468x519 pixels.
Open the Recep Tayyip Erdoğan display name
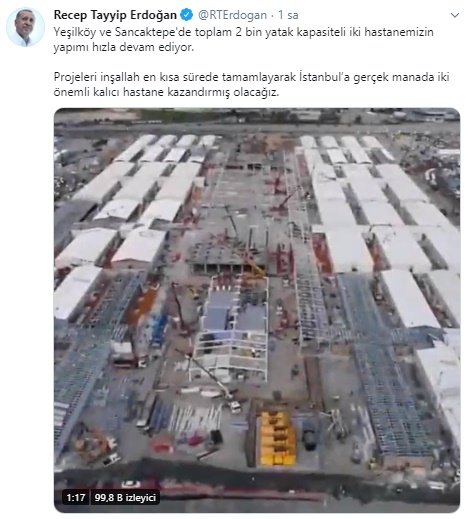(x=115, y=15)
